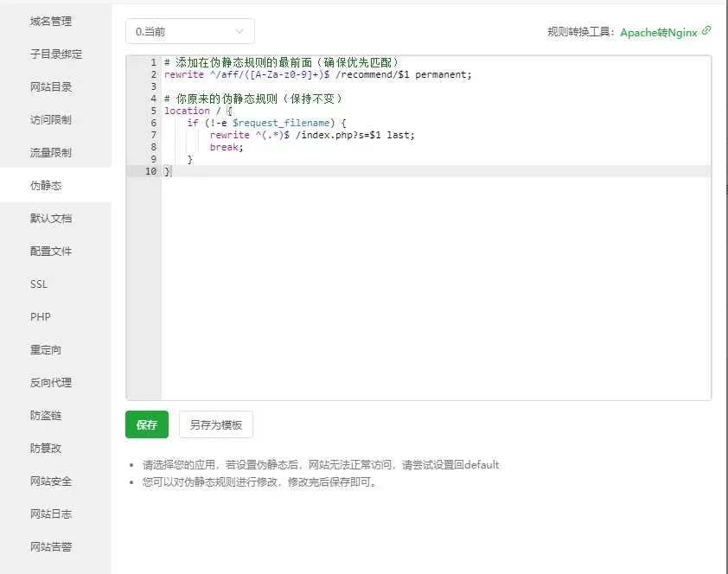Image resolution: width=728 pixels, height=574 pixels.
Task: Open 防篡改 tab
Action: click(46, 449)
